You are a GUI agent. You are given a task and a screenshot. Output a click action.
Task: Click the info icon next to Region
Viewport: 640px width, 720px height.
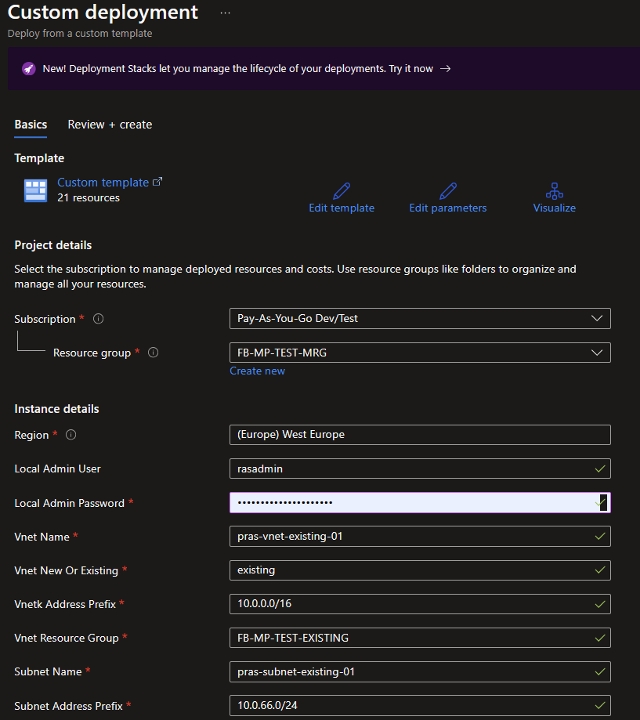(71, 435)
